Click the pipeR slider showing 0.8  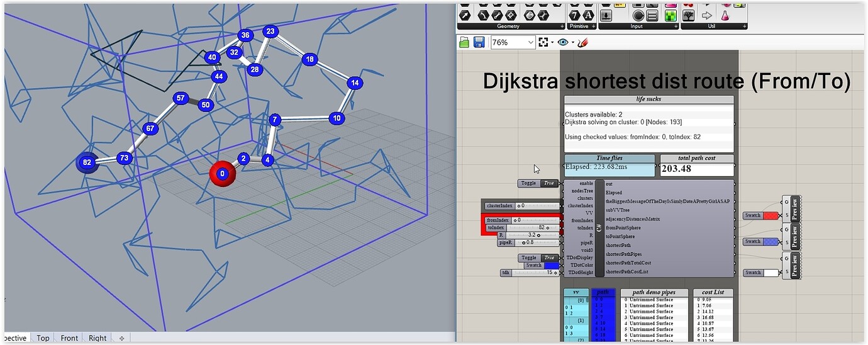tap(528, 242)
